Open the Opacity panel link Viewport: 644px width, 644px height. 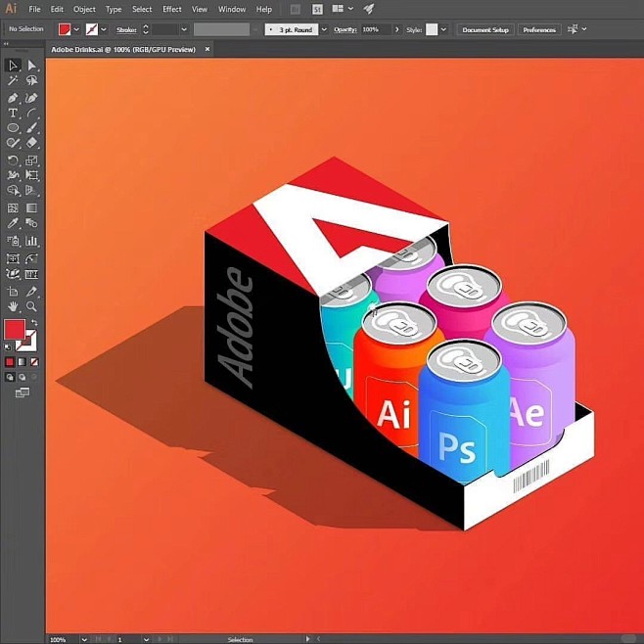345,29
